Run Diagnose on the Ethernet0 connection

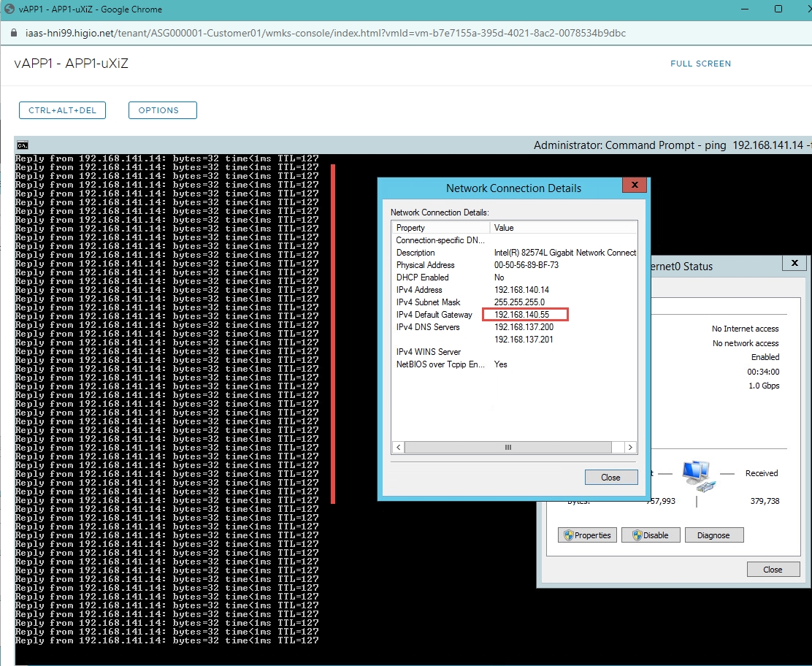(x=713, y=535)
